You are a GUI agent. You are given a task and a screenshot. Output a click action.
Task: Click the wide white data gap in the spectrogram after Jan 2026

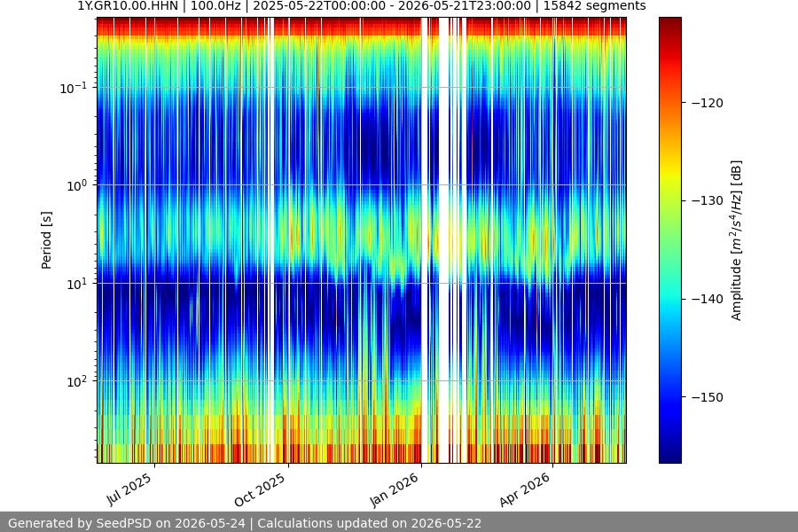tap(444, 240)
